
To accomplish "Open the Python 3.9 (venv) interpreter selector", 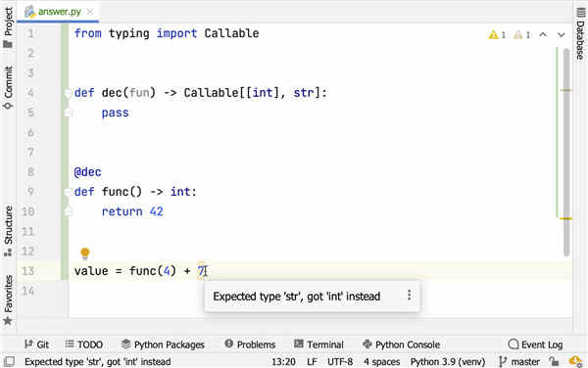I will click(448, 361).
